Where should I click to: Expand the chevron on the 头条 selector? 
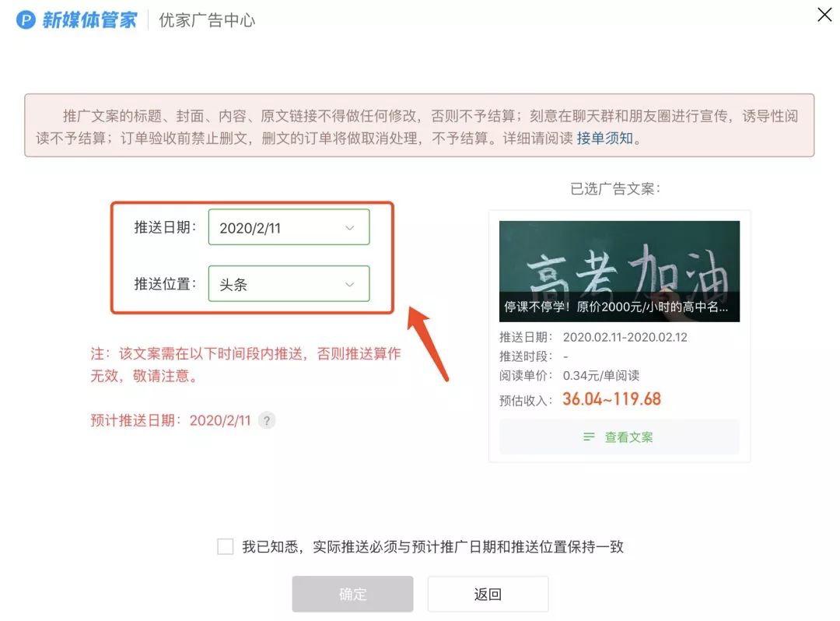tap(350, 285)
